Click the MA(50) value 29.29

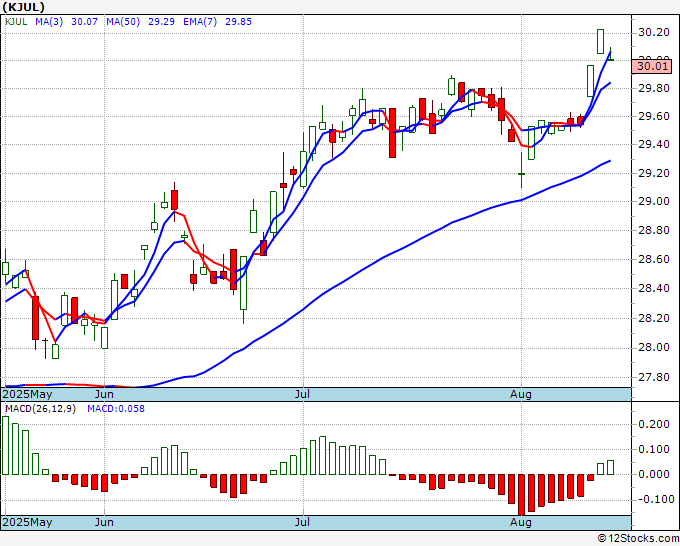pos(161,22)
